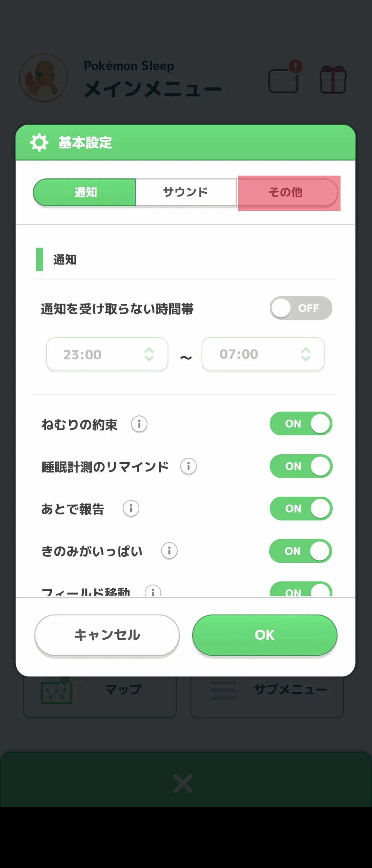Toggle あとで報告 notification off

pos(301,509)
